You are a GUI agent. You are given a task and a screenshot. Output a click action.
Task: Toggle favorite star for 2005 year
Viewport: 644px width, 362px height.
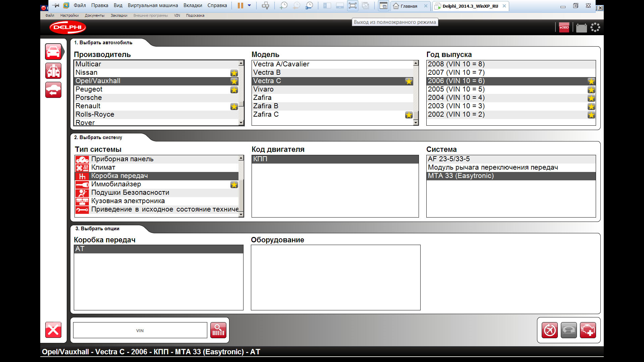click(x=591, y=89)
